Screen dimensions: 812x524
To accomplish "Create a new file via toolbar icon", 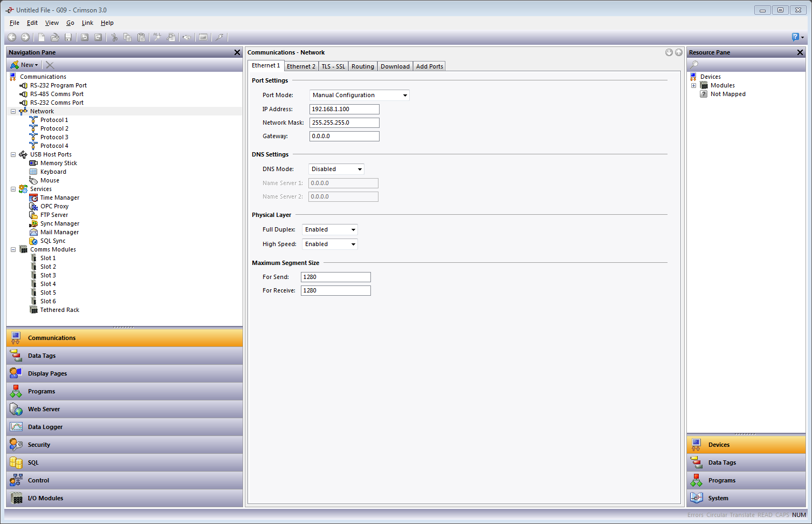I will coord(42,37).
